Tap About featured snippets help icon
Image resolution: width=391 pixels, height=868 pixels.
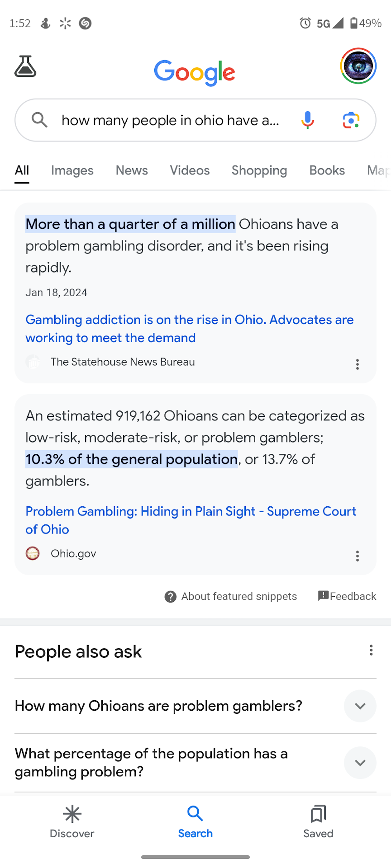(x=171, y=597)
